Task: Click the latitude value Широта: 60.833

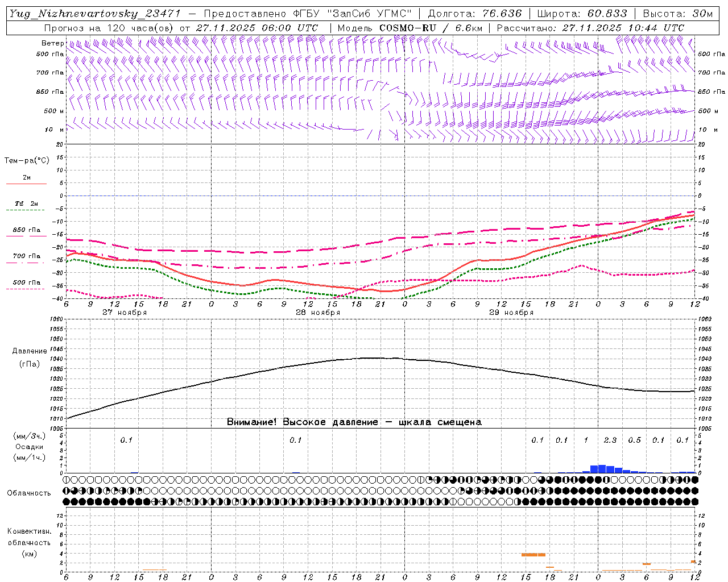Action: 582,14
